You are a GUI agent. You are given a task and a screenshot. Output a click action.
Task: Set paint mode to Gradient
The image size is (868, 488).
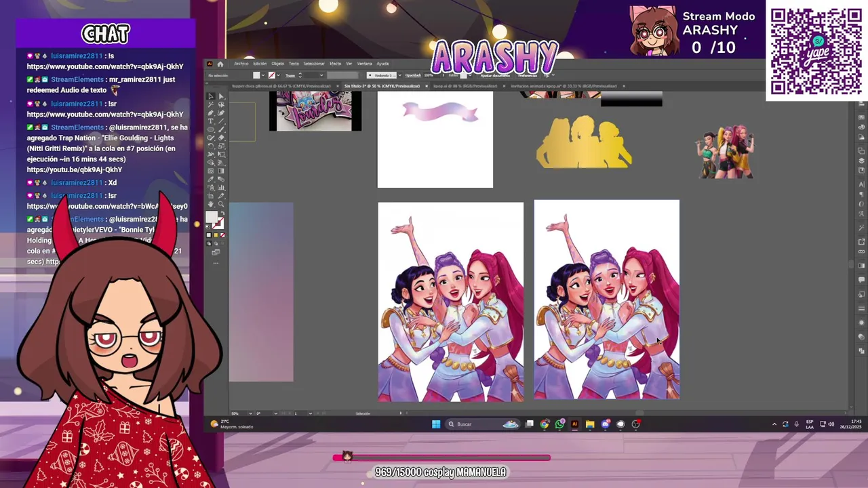pos(216,235)
